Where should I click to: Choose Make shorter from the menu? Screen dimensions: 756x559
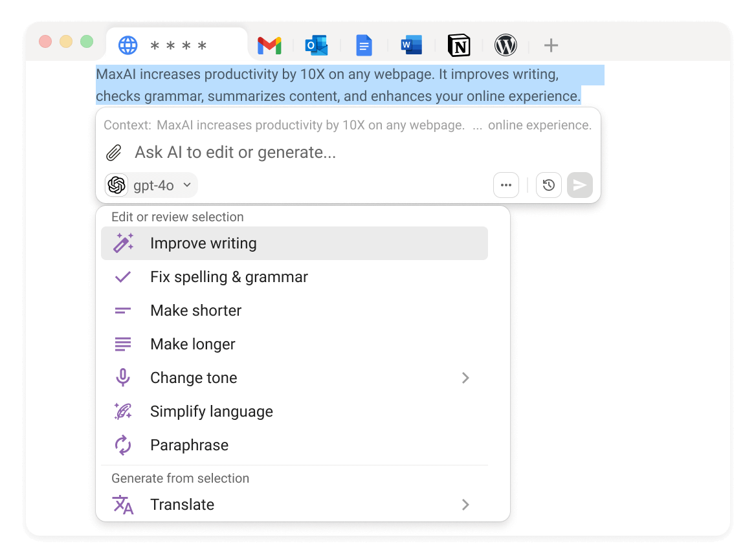point(294,311)
